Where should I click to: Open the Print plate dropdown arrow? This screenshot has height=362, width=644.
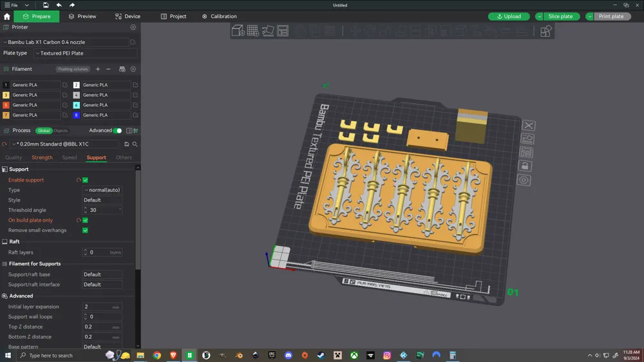[x=589, y=17]
